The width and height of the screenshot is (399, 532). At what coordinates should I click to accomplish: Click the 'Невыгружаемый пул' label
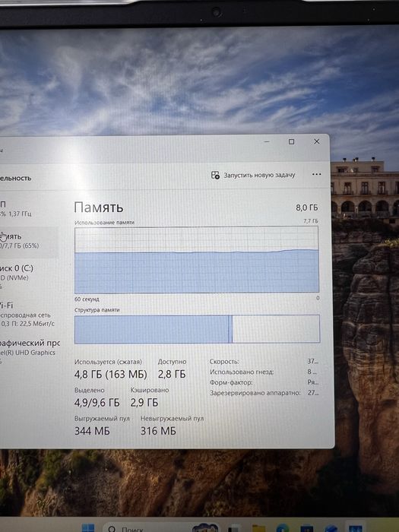[172, 419]
